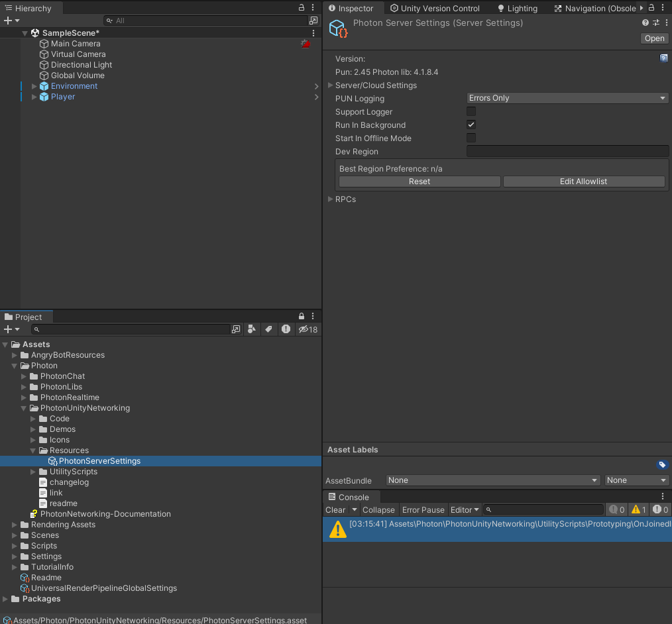Click Edit Allowlist button
This screenshot has height=624, width=672.
[584, 182]
